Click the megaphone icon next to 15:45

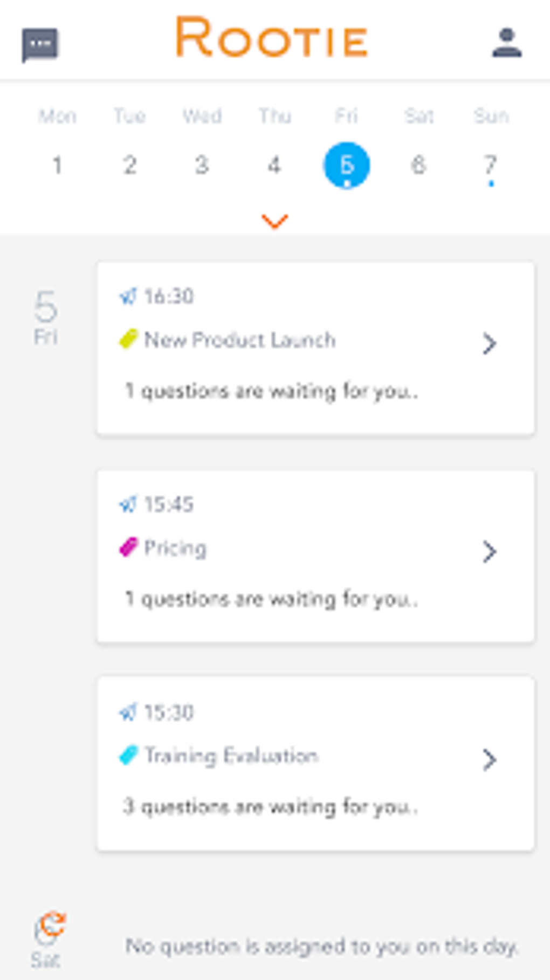click(x=128, y=504)
